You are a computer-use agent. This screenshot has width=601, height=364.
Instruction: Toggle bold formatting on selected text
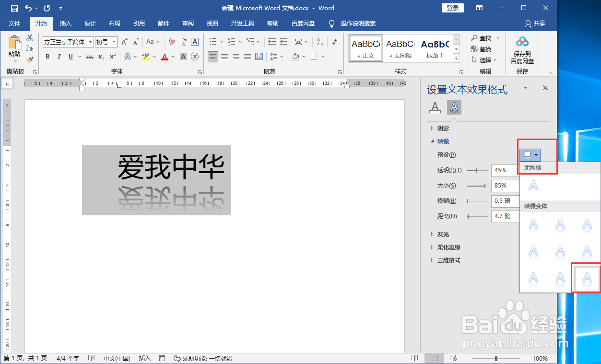click(x=47, y=57)
